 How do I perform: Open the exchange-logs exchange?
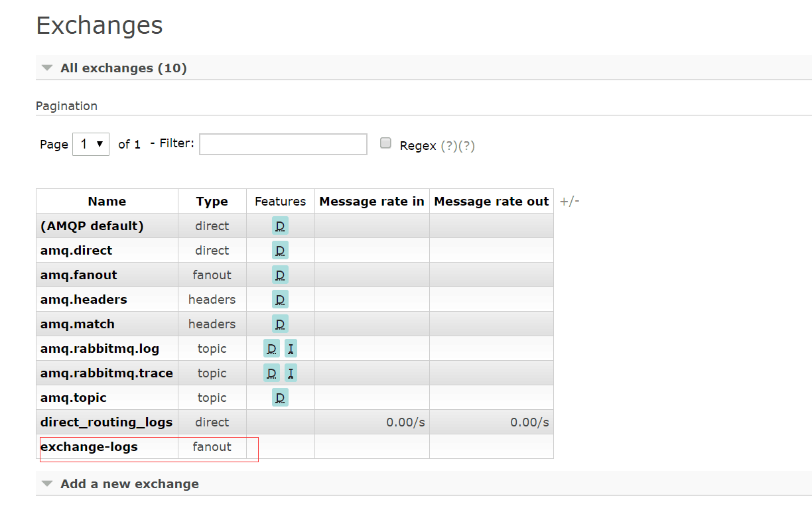click(89, 447)
